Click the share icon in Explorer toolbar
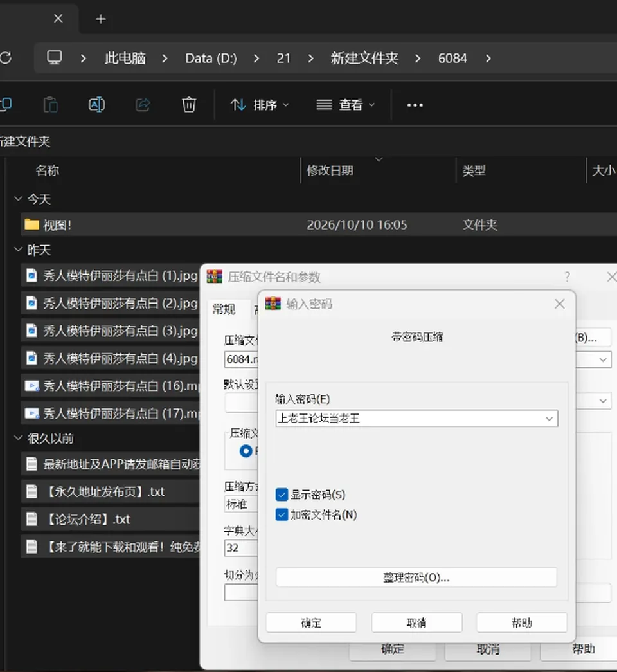Screen dimensions: 617x672 point(143,105)
